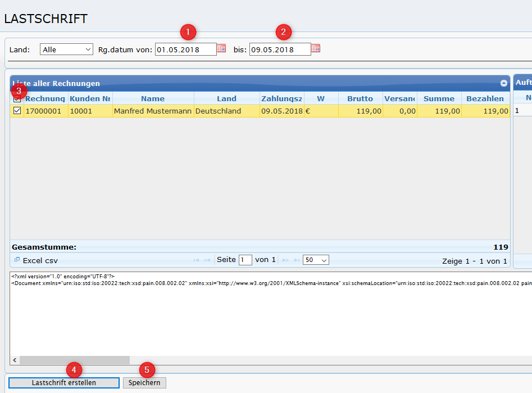Open calendar picker for the 'bis' date
532x393 pixels.
pyautogui.click(x=316, y=49)
